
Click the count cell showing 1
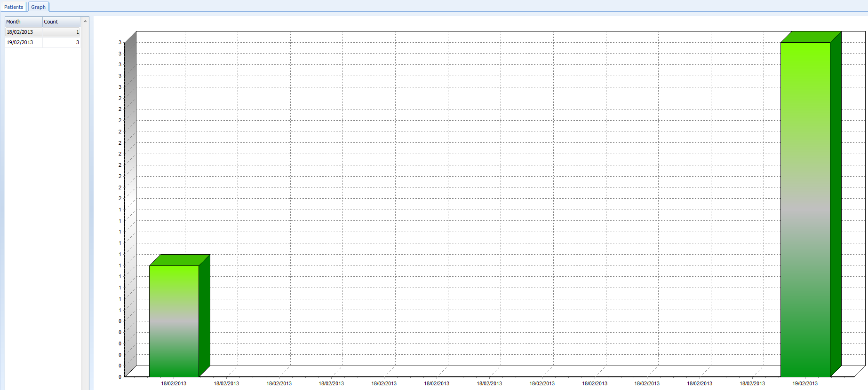(x=62, y=32)
